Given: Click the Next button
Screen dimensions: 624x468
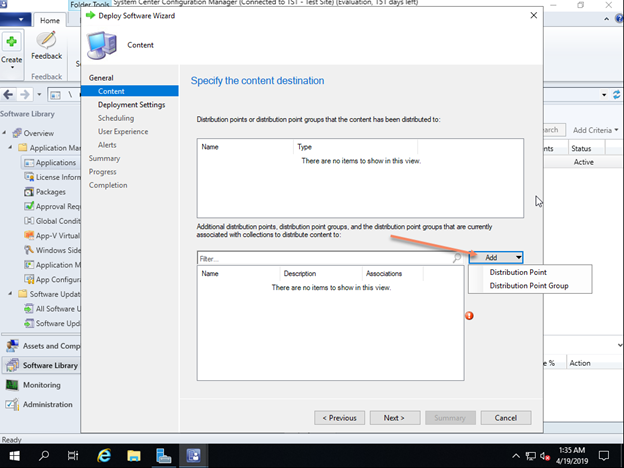Looking at the screenshot, I should click(394, 418).
